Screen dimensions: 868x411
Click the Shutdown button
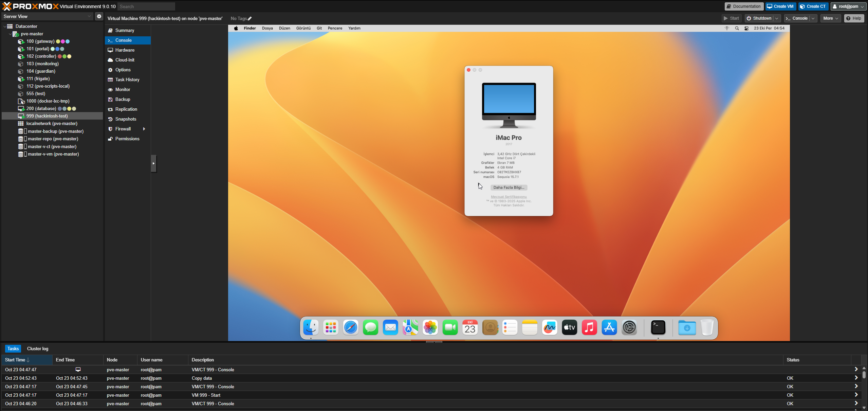click(x=759, y=18)
